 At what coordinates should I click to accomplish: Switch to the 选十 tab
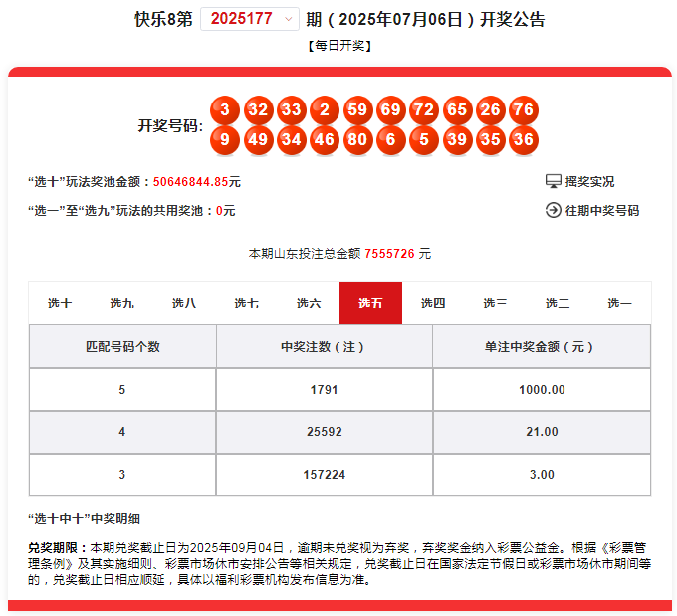60,304
